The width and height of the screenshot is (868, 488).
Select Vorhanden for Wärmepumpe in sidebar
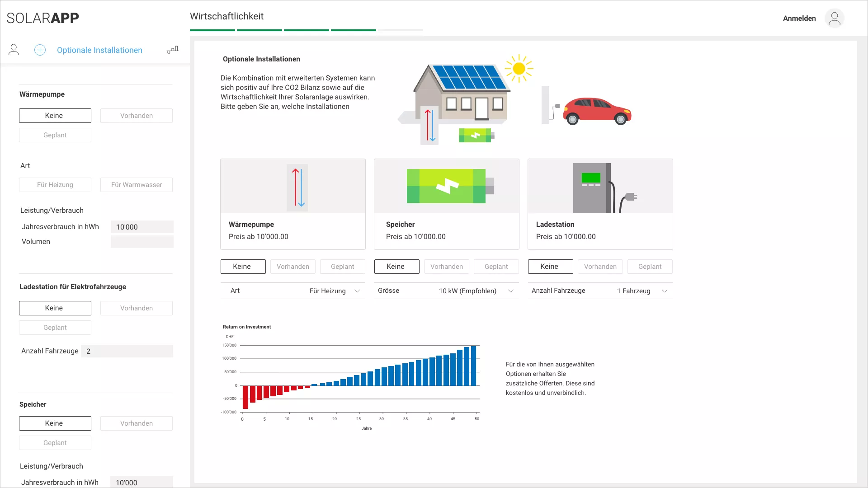tap(136, 116)
